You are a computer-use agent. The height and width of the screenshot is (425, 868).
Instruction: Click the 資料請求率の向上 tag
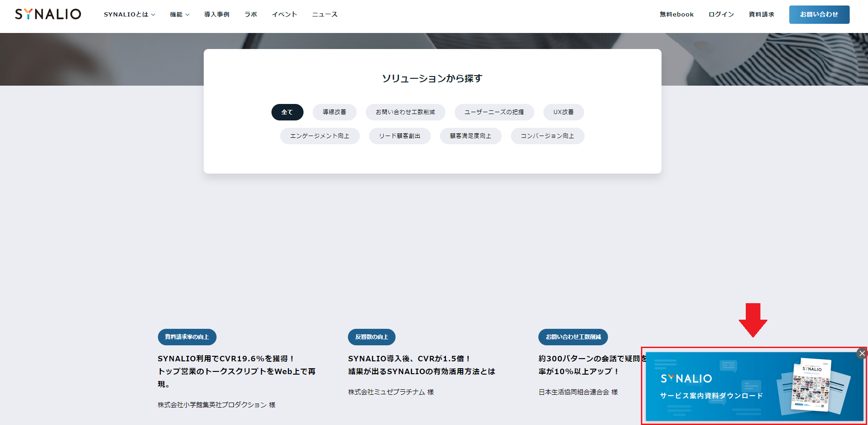pyautogui.click(x=187, y=337)
